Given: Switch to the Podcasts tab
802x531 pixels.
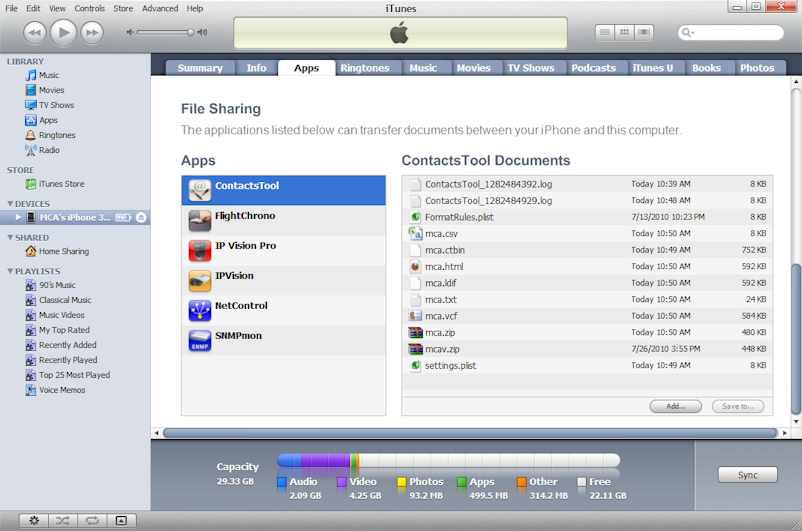Looking at the screenshot, I should coord(593,68).
